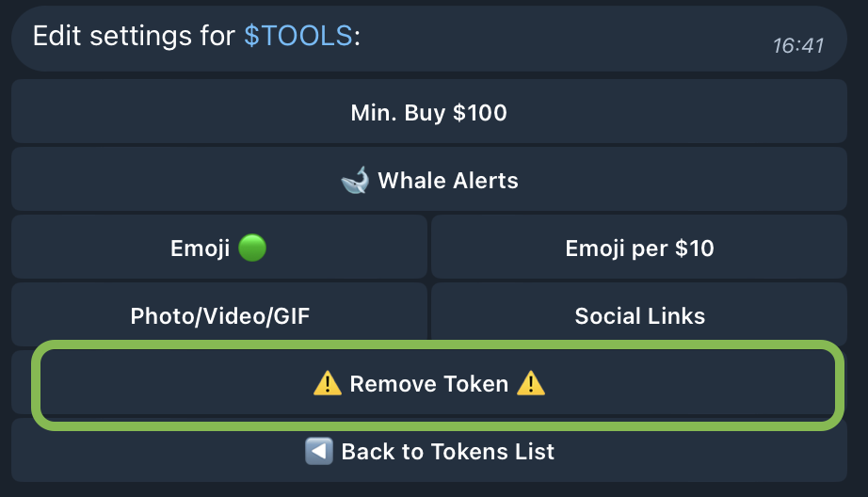
Task: Click the blue back arrow icon
Action: (319, 451)
